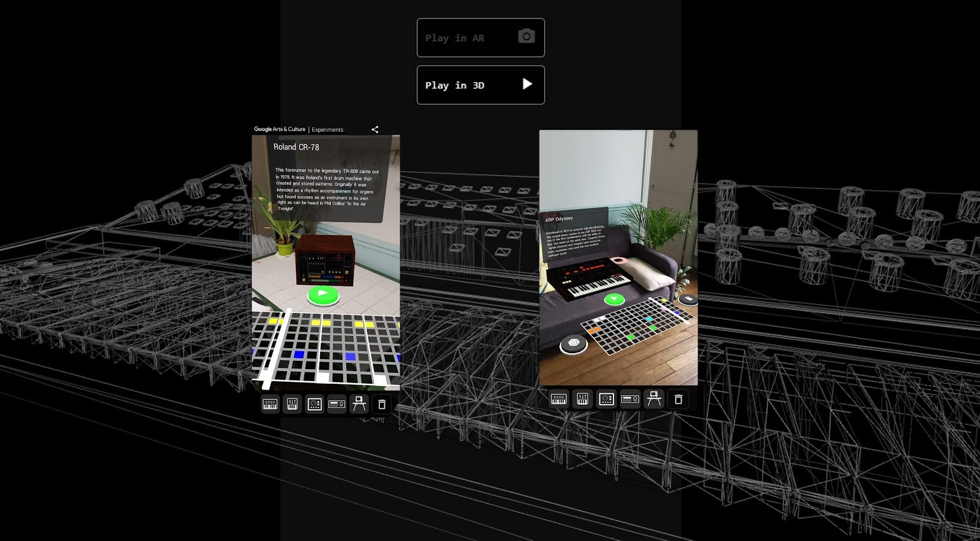Hit green play button under ARP Odyssey synth
The width and height of the screenshot is (980, 541).
pyautogui.click(x=614, y=299)
